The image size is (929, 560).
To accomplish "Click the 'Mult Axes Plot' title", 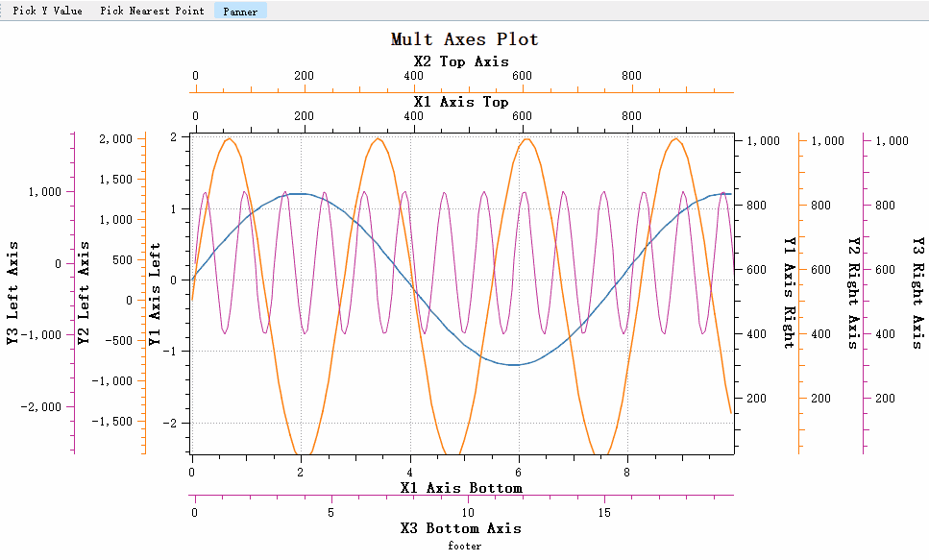I will (x=464, y=39).
